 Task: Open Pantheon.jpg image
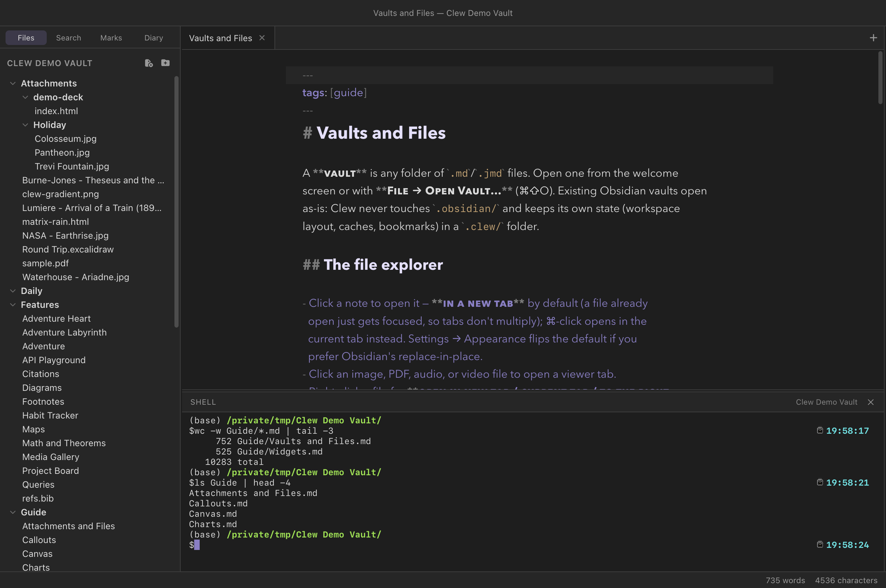(62, 153)
